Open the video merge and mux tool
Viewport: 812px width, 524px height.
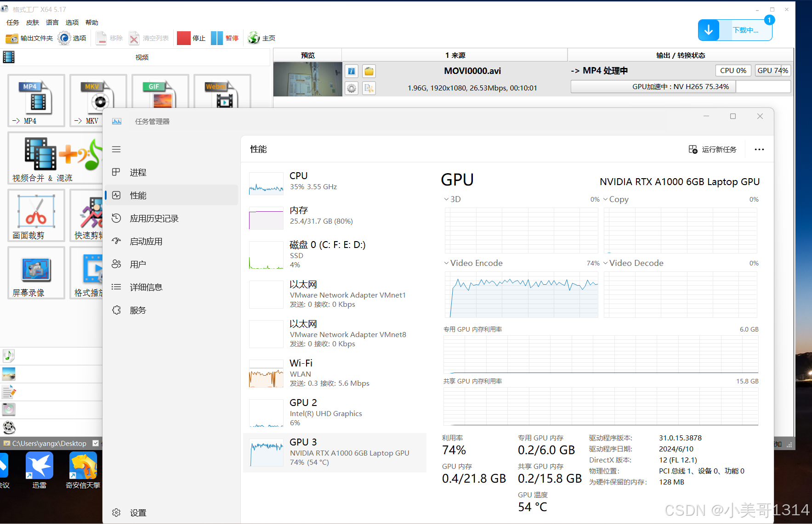(x=55, y=158)
